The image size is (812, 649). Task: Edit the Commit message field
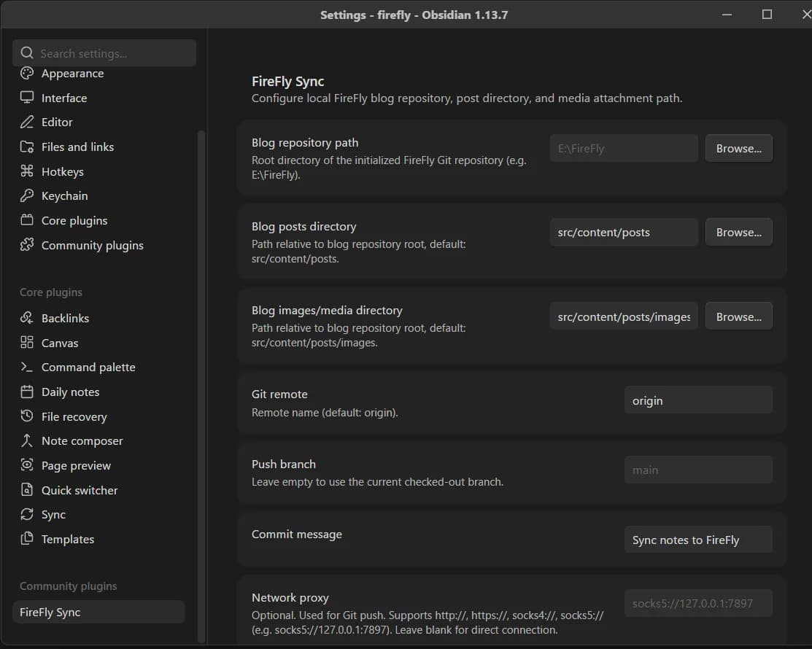pos(698,540)
